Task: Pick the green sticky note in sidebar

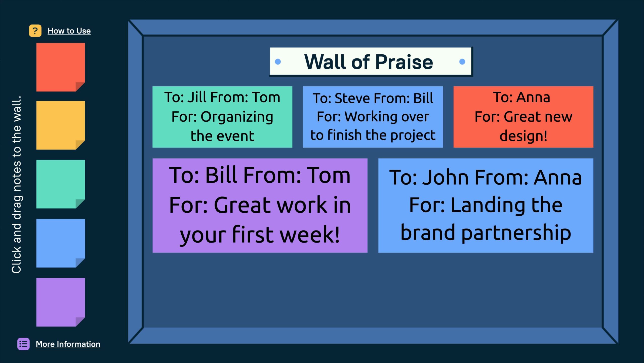Action: (60, 184)
